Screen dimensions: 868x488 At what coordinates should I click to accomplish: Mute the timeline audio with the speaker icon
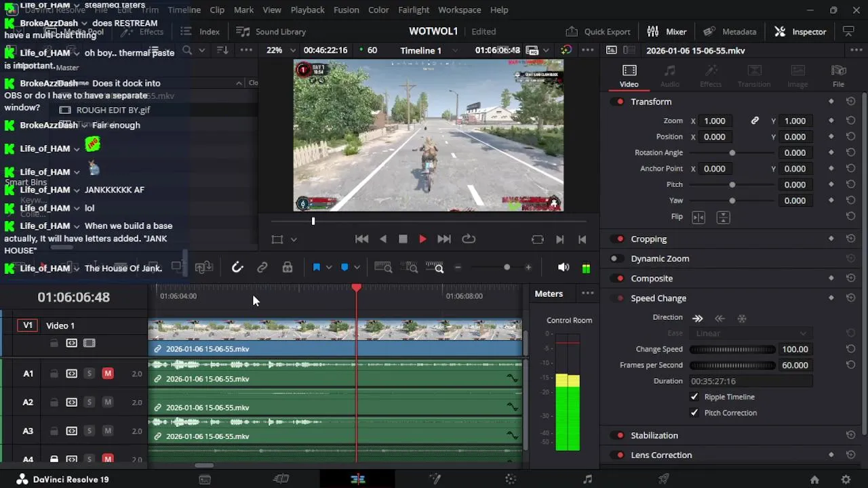click(564, 268)
